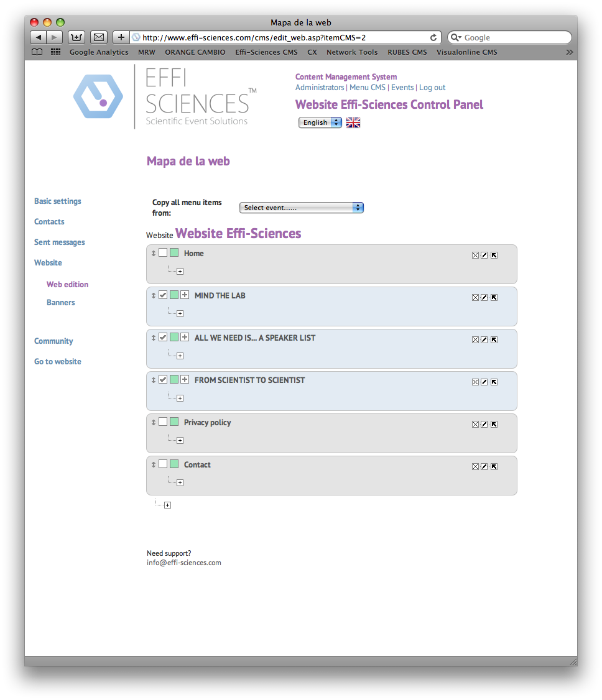Viewport: 602px width, 700px height.
Task: Edit MIND THE LAB with pencil icon
Action: [x=484, y=297]
